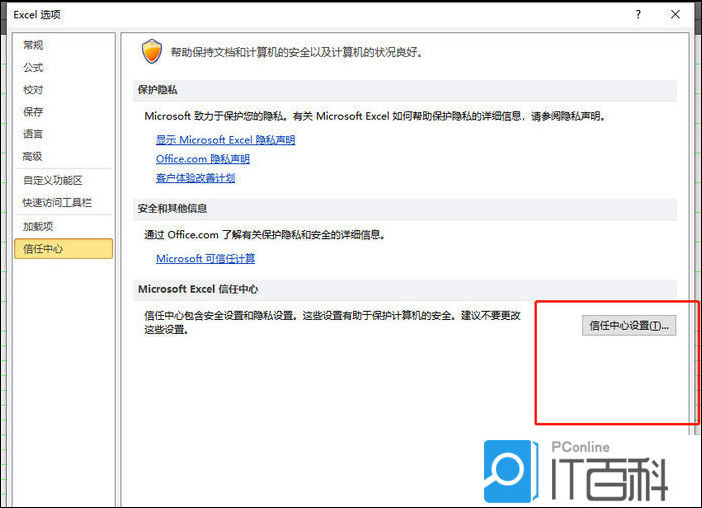Click the 通过 Office.com 了解 sentence
702x508 pixels.
pos(265,235)
